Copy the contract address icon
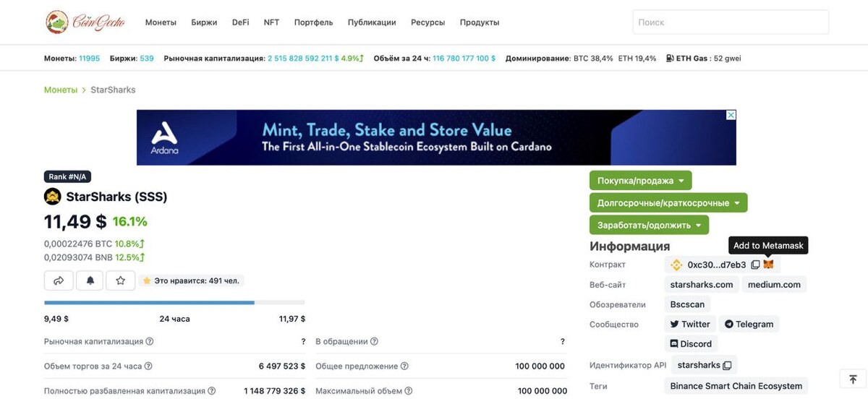The image size is (868, 399). tap(755, 265)
